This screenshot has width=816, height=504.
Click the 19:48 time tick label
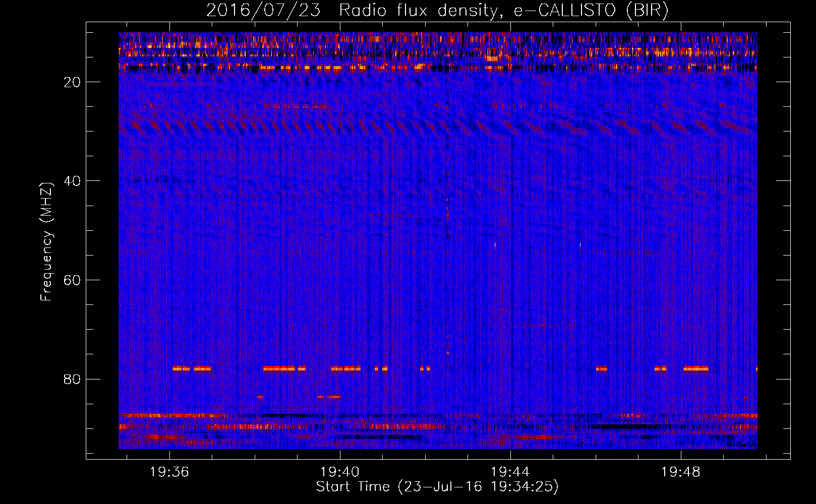click(x=681, y=472)
